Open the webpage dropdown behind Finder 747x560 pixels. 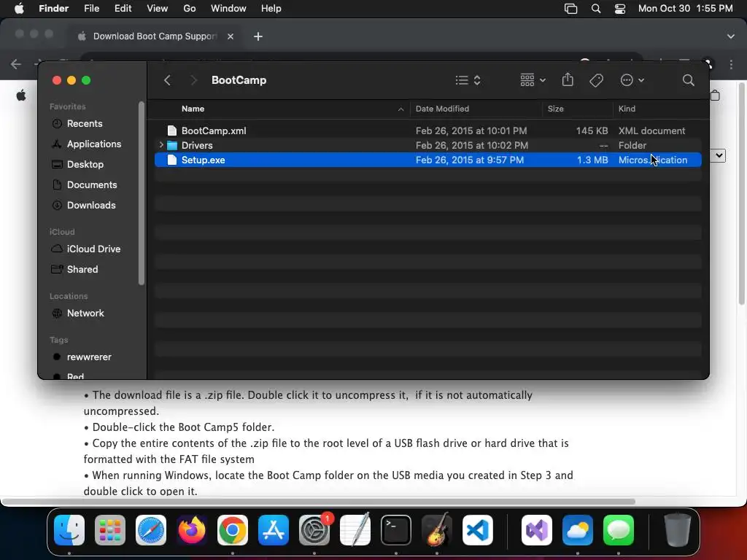click(718, 155)
